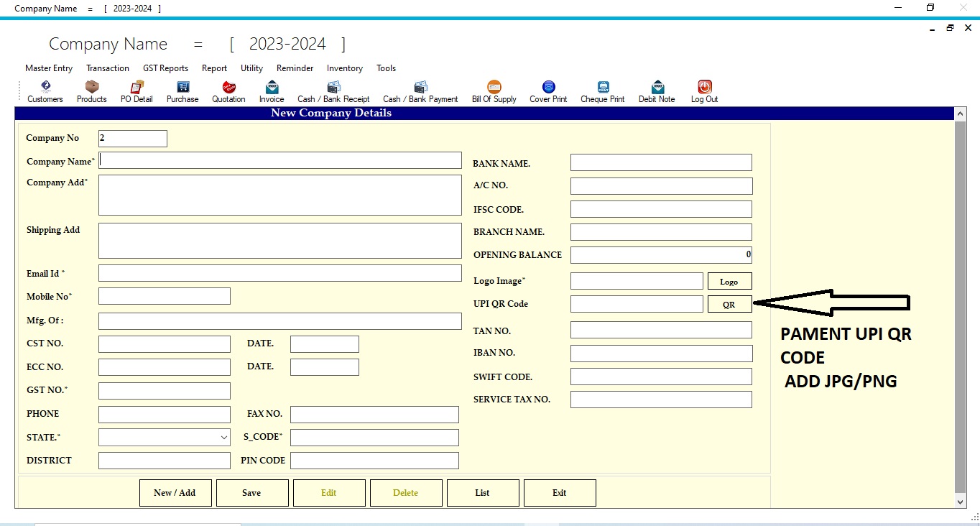Open the Customers master entry icon
The image size is (980, 526).
coord(45,91)
